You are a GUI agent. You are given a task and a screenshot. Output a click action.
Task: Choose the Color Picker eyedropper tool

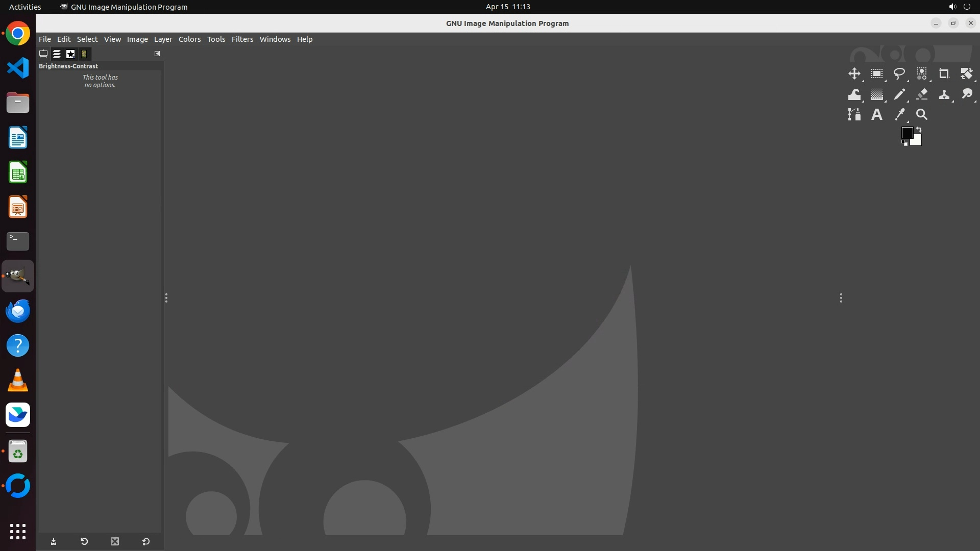pyautogui.click(x=899, y=115)
